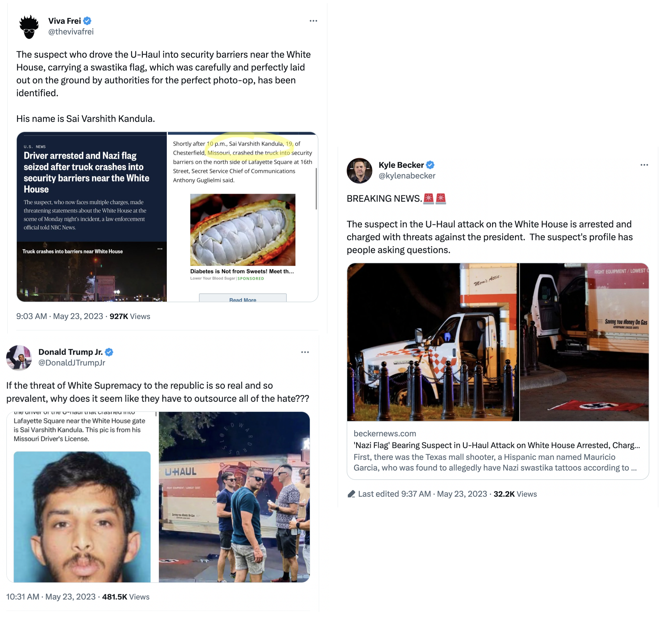The image size is (672, 621).
Task: Open Donald Trump Jr. tweet more options
Action: click(x=305, y=352)
